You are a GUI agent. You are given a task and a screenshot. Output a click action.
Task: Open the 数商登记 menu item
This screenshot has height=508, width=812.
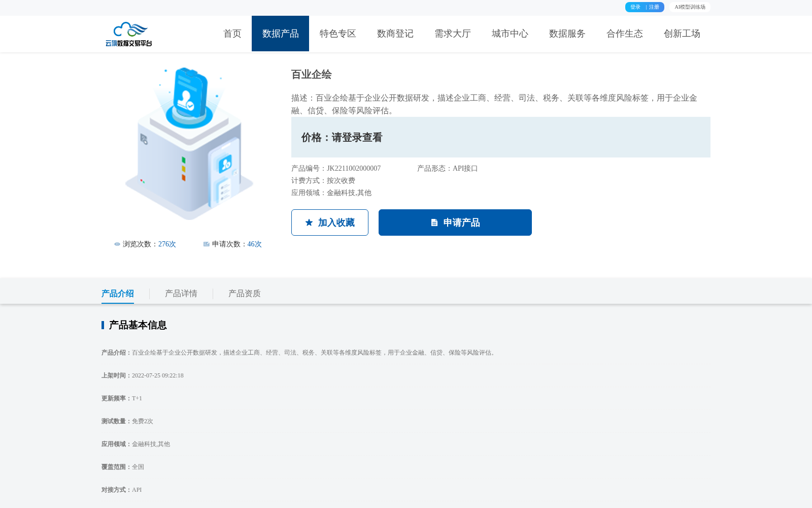point(395,34)
